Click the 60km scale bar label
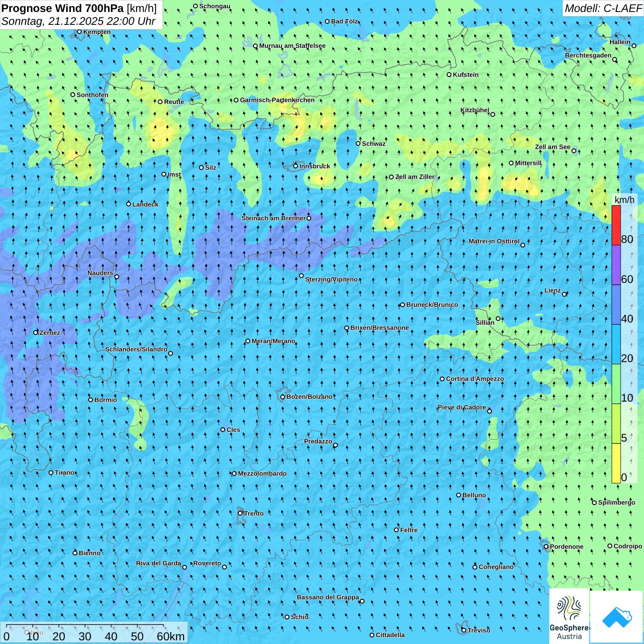 (171, 636)
